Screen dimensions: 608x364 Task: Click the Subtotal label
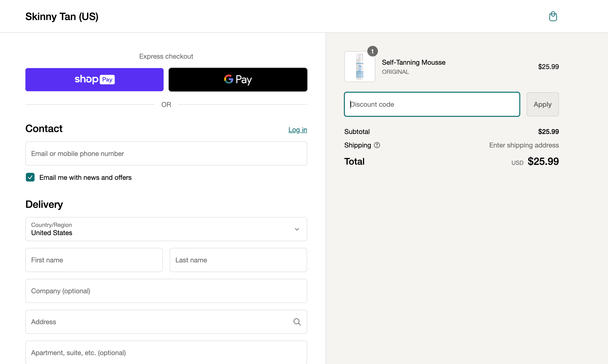point(357,132)
